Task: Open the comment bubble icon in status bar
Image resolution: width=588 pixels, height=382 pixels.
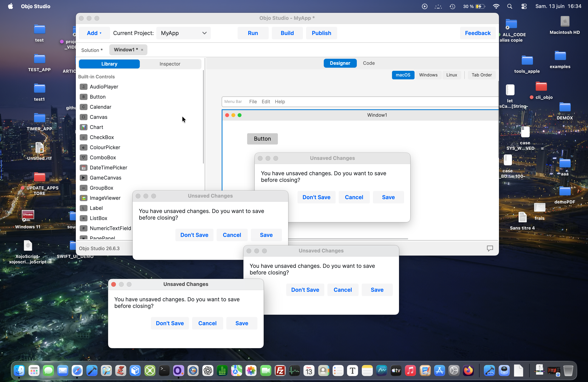Action: (x=490, y=248)
